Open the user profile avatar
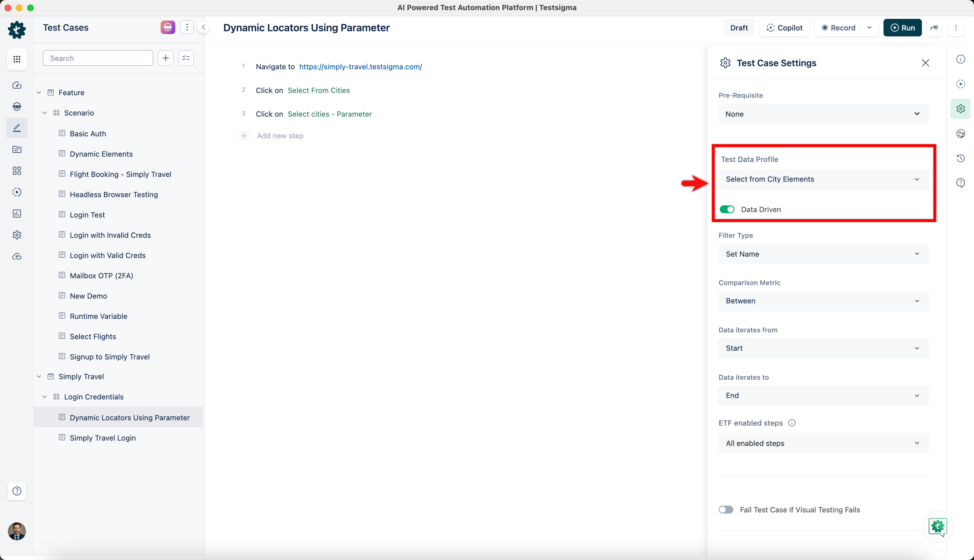 point(17,531)
